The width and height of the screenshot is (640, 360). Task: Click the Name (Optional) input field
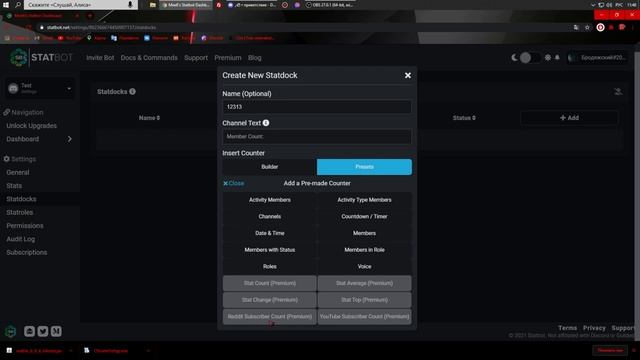(x=317, y=107)
